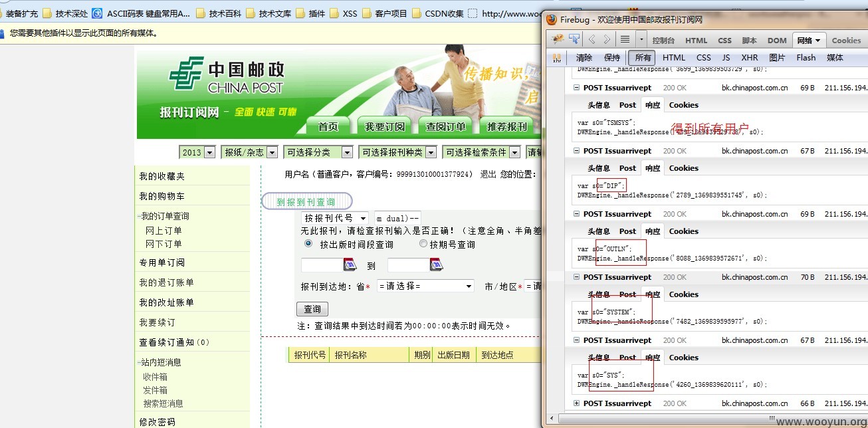The height and width of the screenshot is (428, 868).
Task: Open the 可选择分类 dropdown
Action: pyautogui.click(x=318, y=152)
